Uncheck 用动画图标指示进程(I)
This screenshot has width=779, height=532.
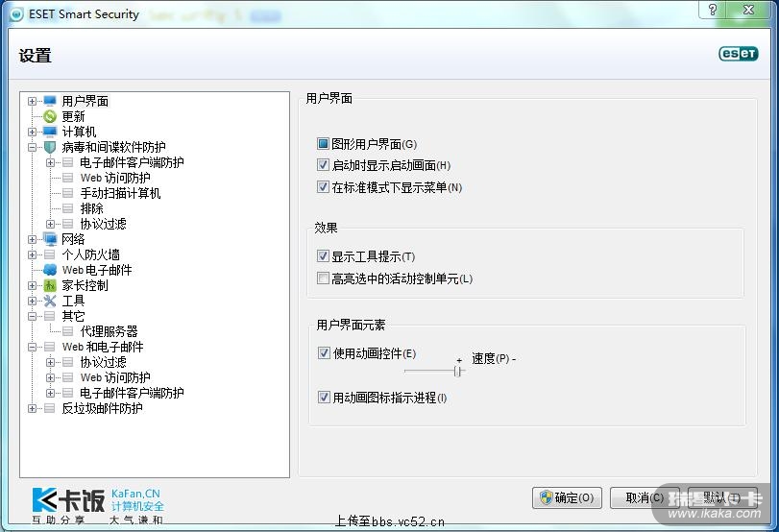coord(324,398)
